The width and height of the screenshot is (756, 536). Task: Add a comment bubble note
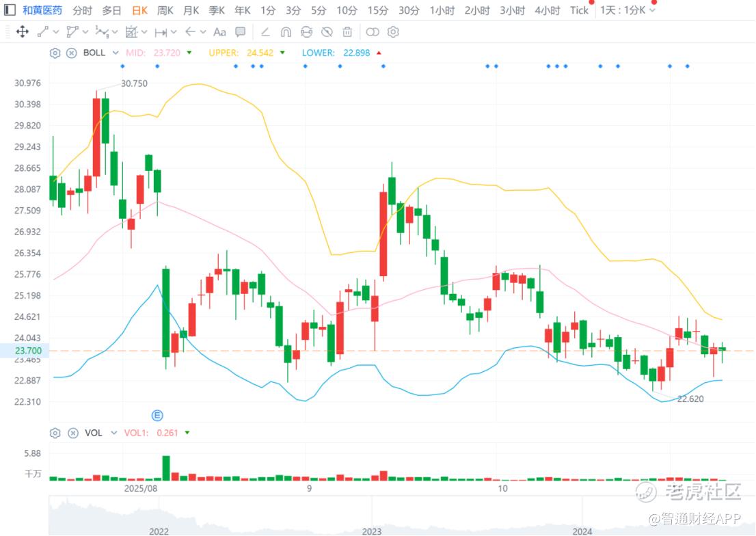pyautogui.click(x=240, y=32)
